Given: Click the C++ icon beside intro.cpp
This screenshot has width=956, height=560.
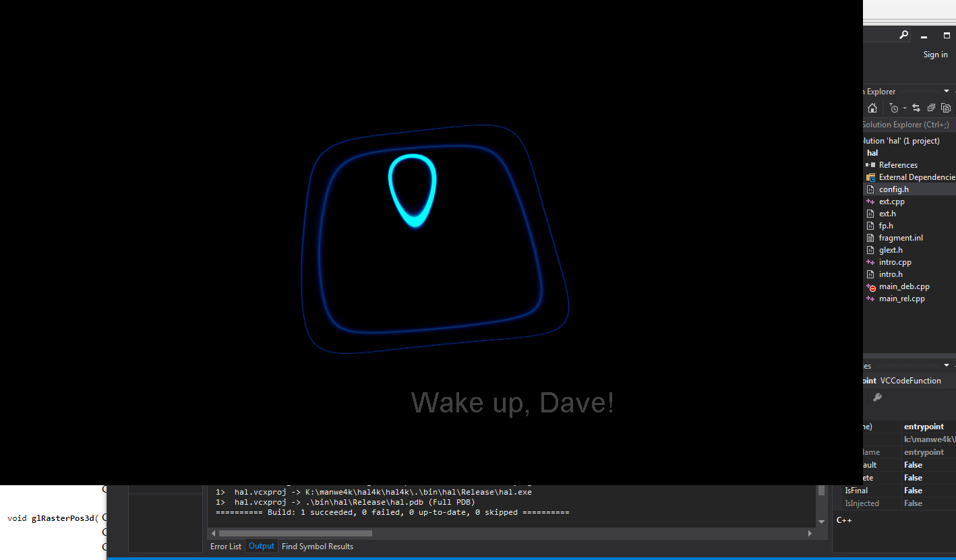Looking at the screenshot, I should click(x=870, y=262).
